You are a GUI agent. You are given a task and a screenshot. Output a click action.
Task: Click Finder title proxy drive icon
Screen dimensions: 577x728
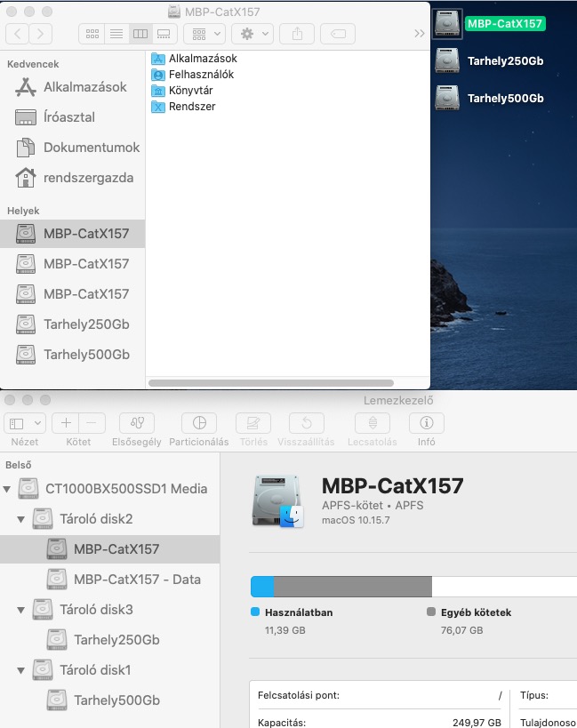click(x=174, y=12)
